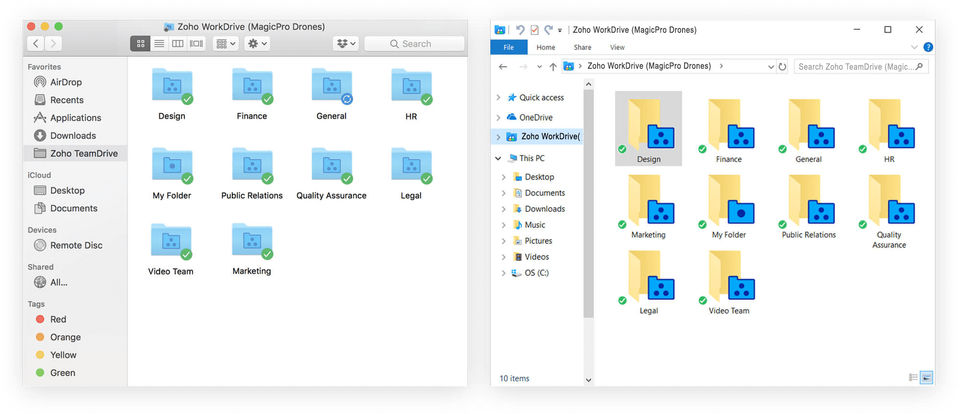
Task: Select Remote Disc in Finder sidebar
Action: click(76, 245)
